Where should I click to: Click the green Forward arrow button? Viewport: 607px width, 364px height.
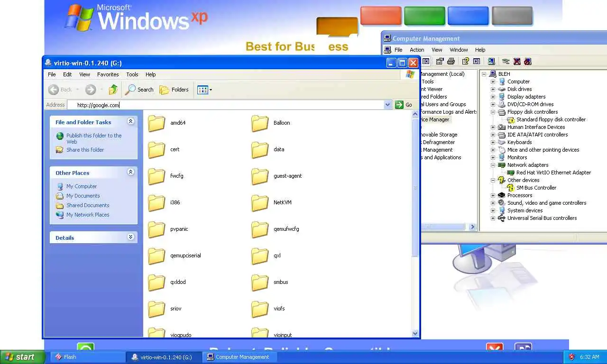[x=91, y=90]
